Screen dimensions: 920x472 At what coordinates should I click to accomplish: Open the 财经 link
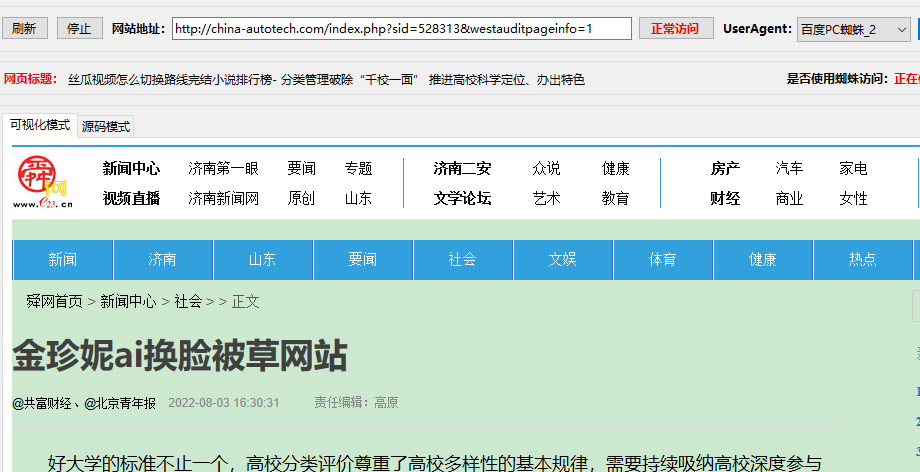[725, 198]
